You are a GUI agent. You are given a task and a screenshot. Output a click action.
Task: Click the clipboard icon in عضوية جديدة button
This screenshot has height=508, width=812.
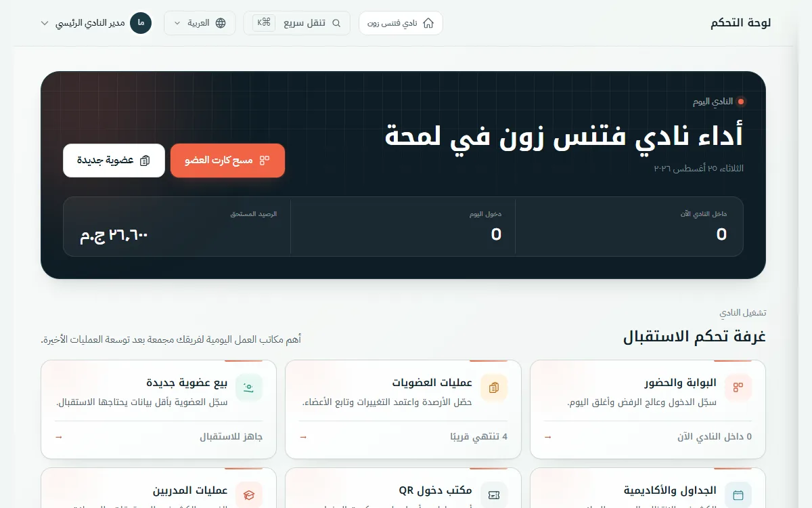[144, 161]
